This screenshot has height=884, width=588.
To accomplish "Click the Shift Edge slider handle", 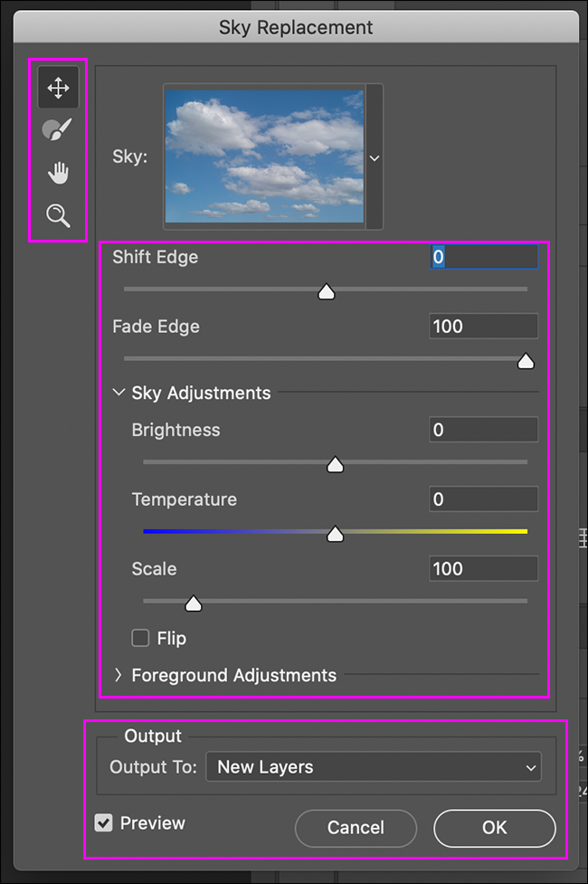I will tap(327, 291).
